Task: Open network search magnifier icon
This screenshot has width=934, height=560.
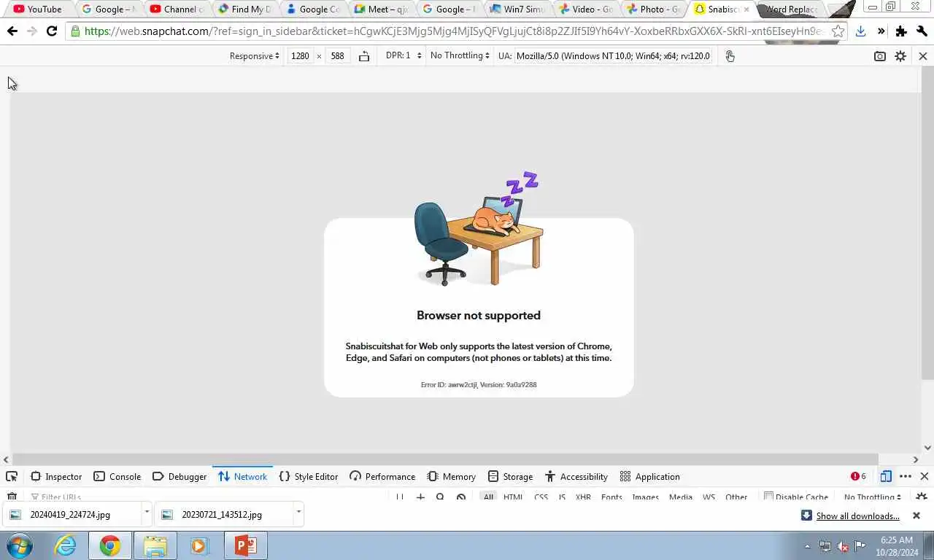Action: 440,497
